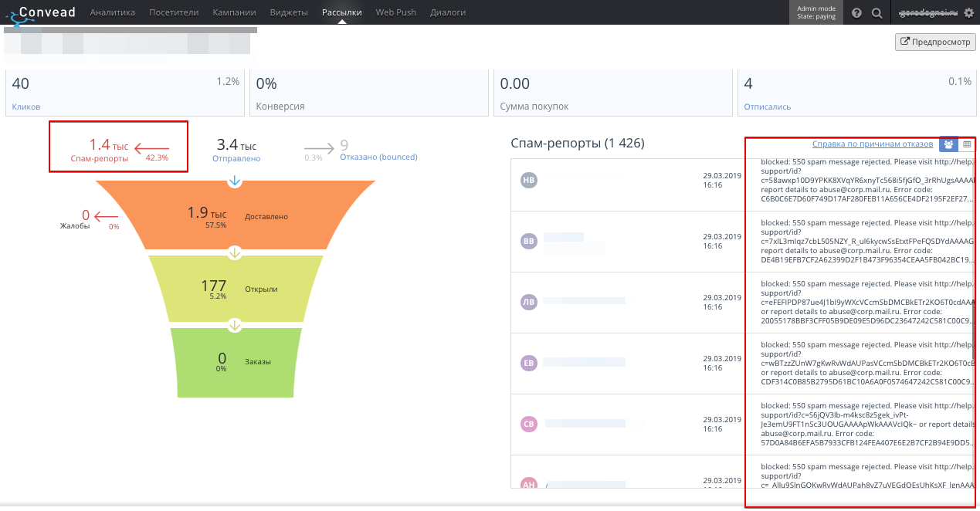
Task: Open the Виджеты menu
Action: (x=289, y=12)
